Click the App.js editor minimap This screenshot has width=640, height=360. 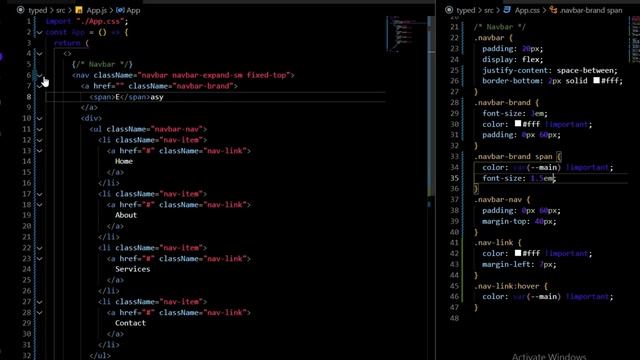(406, 34)
